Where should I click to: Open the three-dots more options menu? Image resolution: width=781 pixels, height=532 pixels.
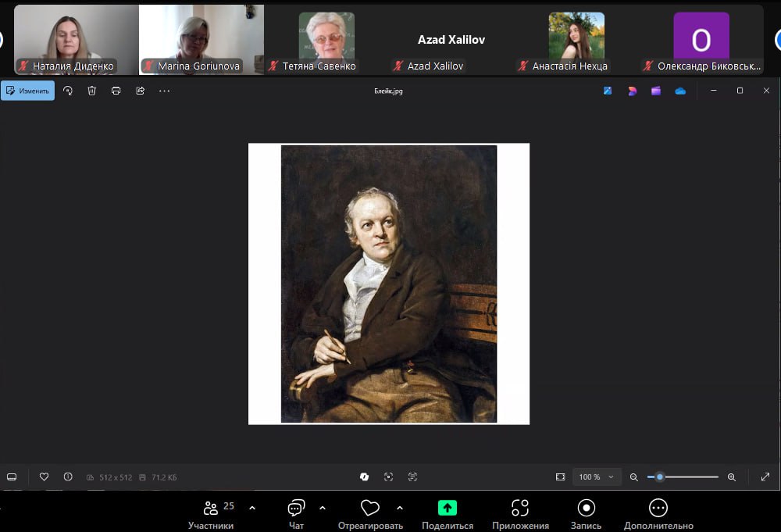tap(164, 91)
